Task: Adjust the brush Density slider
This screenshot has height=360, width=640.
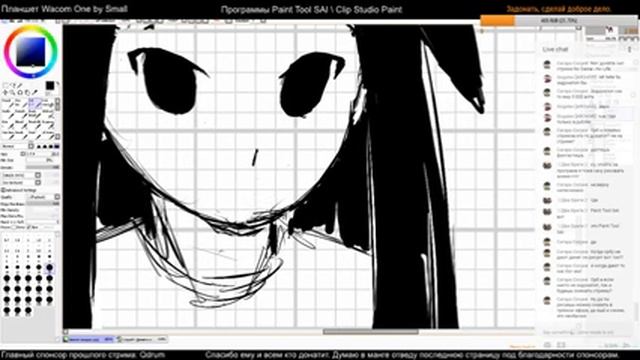Action: coord(43,167)
